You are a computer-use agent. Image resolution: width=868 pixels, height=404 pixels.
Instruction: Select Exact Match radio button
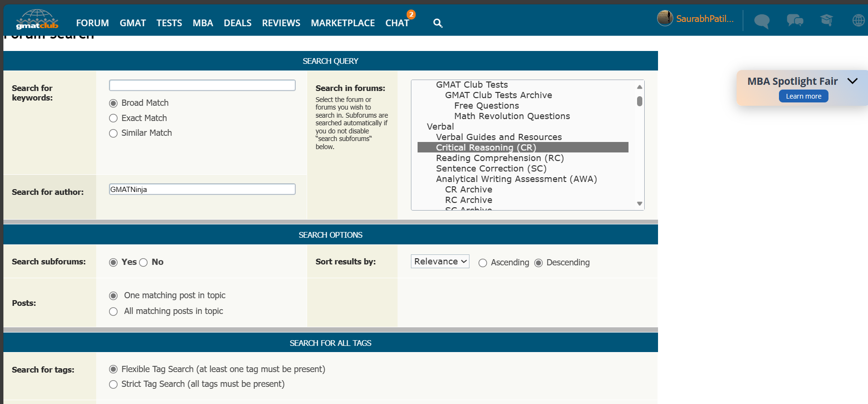point(113,118)
